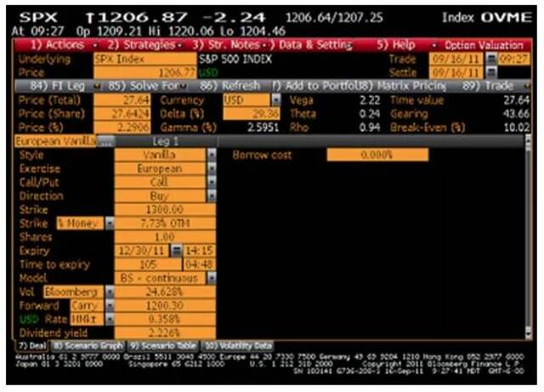The width and height of the screenshot is (544, 392).
Task: Open the Settle date calendar picker
Action: point(490,72)
